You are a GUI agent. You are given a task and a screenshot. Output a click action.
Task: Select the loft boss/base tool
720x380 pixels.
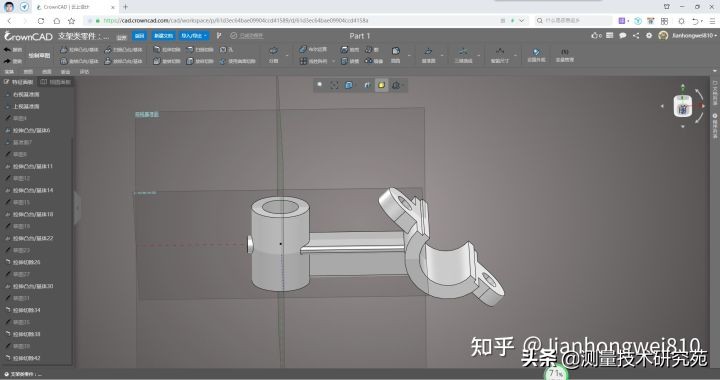pos(124,61)
